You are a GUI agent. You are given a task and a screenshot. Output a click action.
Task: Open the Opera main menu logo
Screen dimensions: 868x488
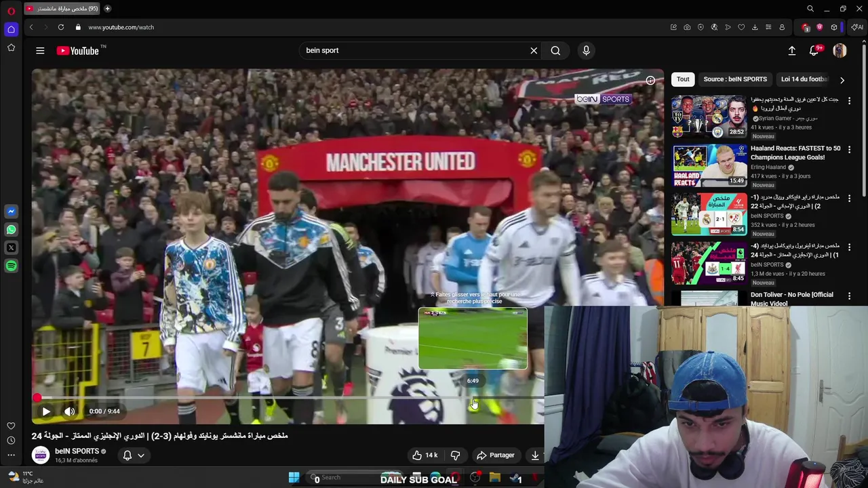[11, 10]
